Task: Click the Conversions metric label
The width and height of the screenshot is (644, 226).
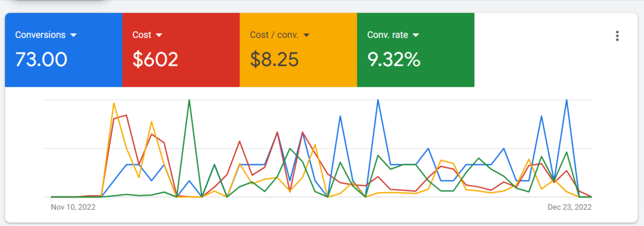Action: (40, 35)
